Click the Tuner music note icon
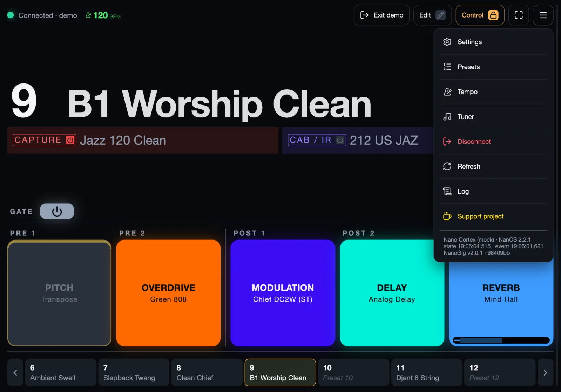Screen dimensions: 561x392 (x=447, y=116)
